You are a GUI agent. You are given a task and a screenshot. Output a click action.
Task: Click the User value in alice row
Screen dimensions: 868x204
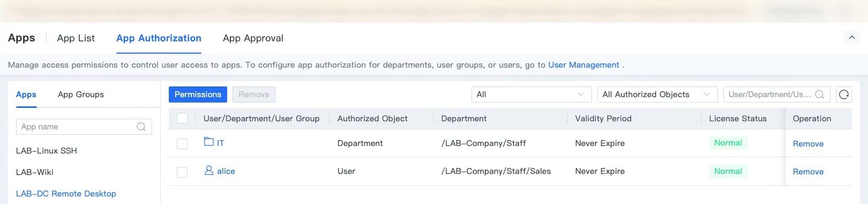click(x=346, y=171)
